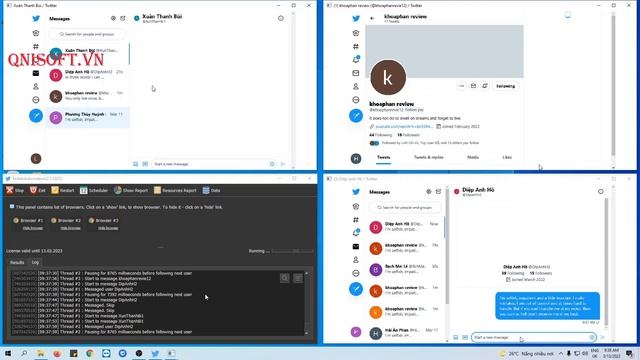
Task: Click GIF icon in Xuân Thanh Bùi chat
Action: pos(145,164)
